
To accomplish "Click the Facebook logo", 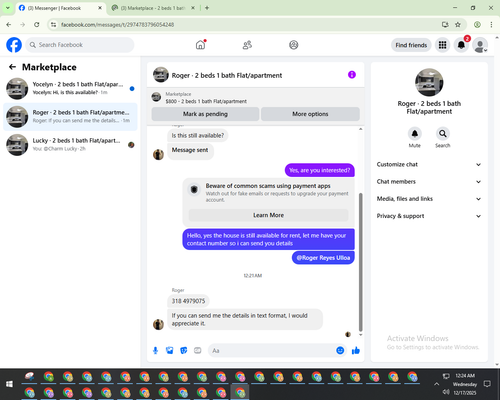I will click(x=14, y=45).
